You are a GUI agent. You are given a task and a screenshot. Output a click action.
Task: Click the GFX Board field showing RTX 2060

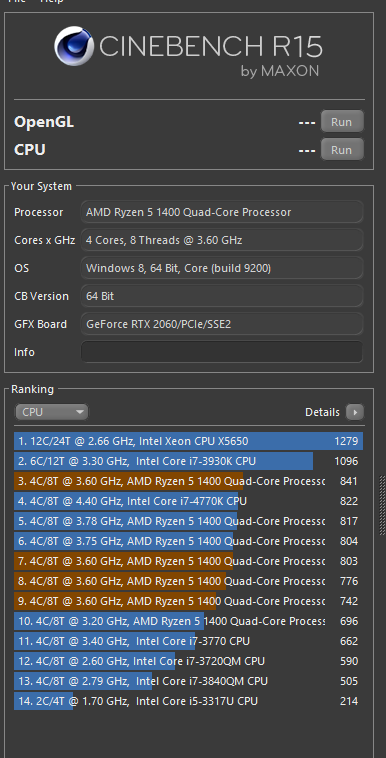pos(222,324)
